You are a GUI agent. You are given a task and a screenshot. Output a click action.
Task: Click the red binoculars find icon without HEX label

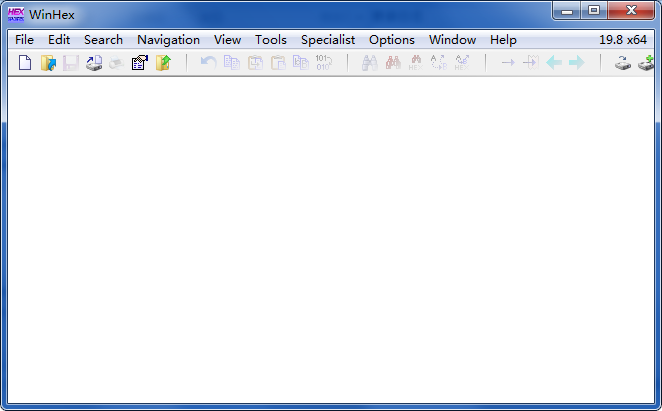(x=393, y=63)
